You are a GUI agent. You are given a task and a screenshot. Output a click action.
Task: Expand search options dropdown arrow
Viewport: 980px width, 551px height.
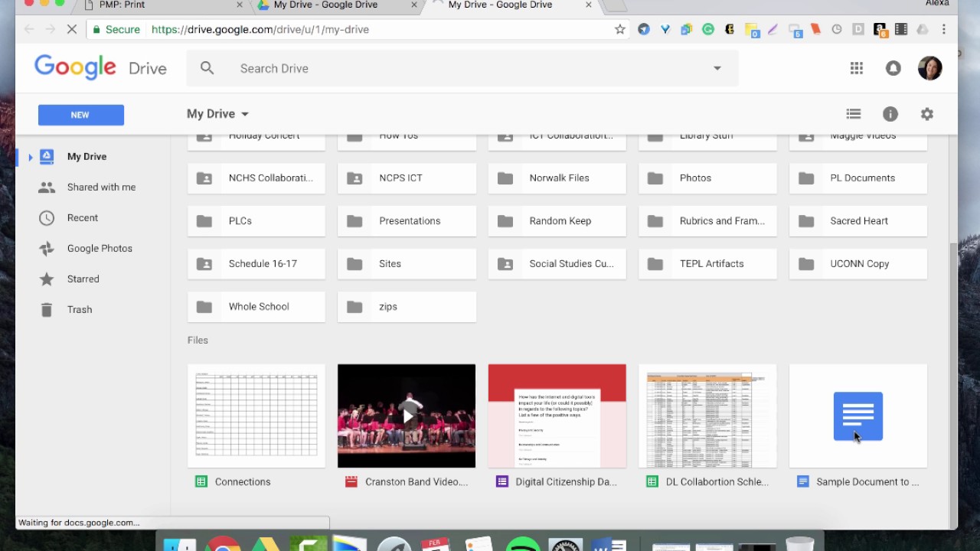pyautogui.click(x=717, y=68)
